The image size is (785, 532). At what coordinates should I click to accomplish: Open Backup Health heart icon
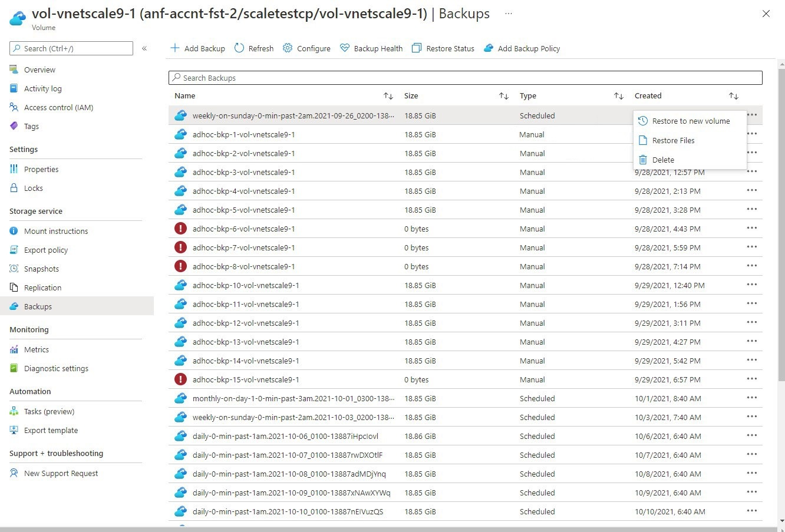coord(345,48)
